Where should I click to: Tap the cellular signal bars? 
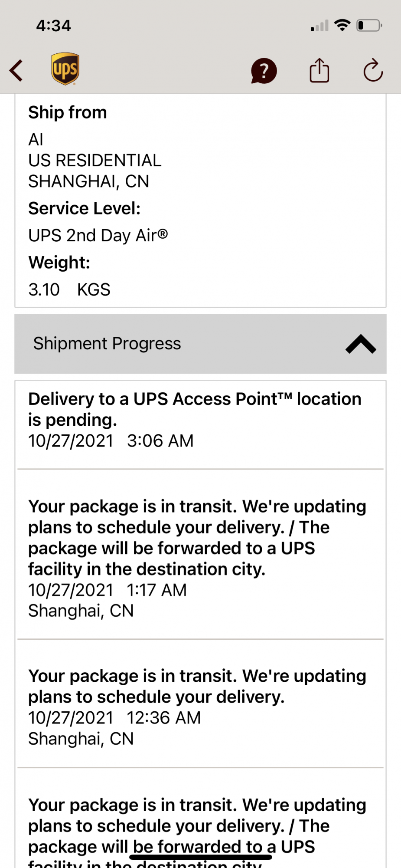[x=319, y=26]
